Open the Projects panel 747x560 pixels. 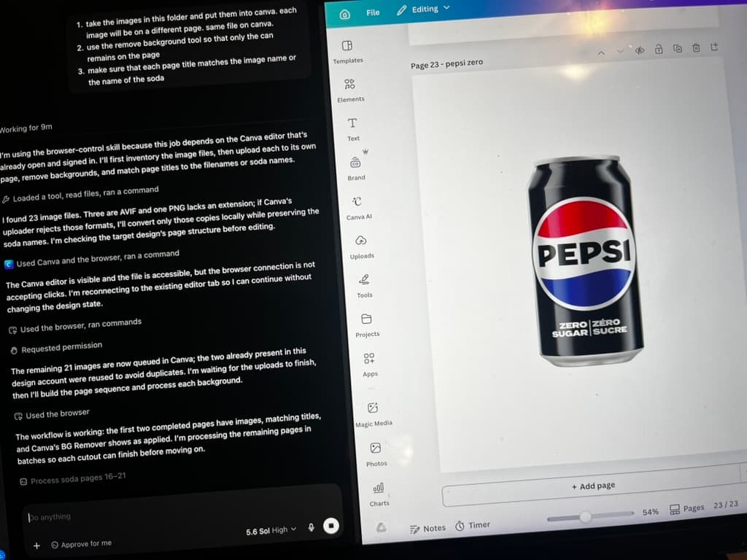(367, 325)
